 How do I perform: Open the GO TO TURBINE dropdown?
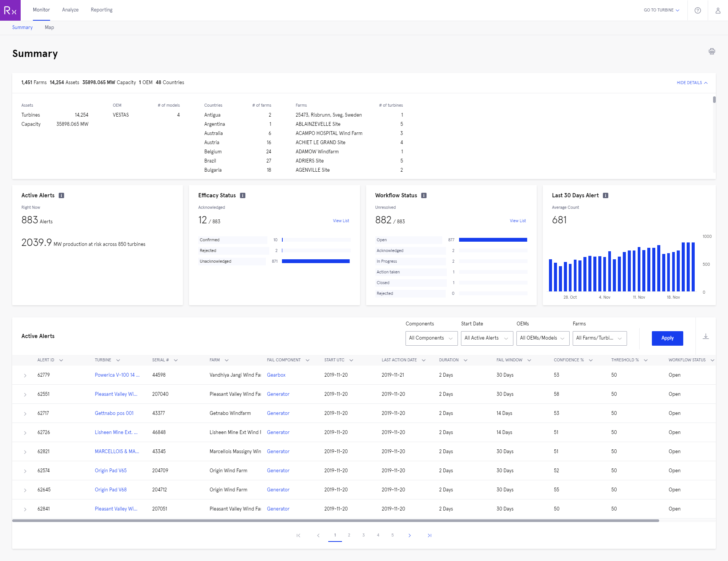(661, 10)
